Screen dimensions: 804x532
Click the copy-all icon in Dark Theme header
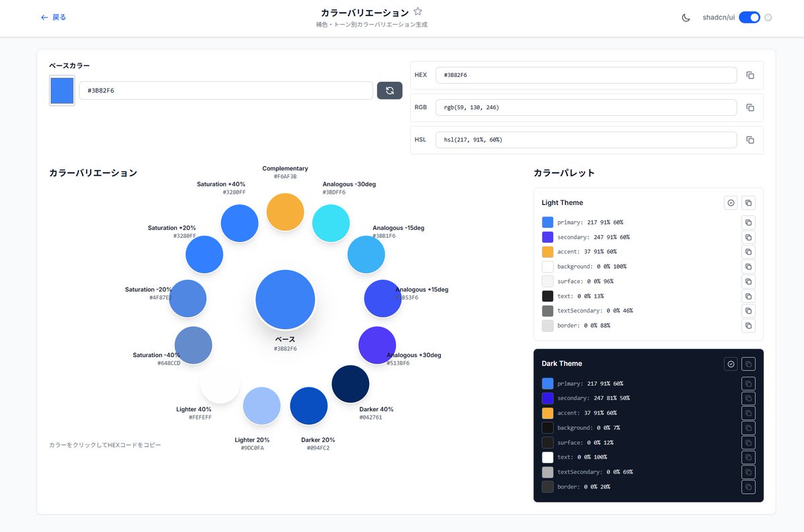(748, 363)
